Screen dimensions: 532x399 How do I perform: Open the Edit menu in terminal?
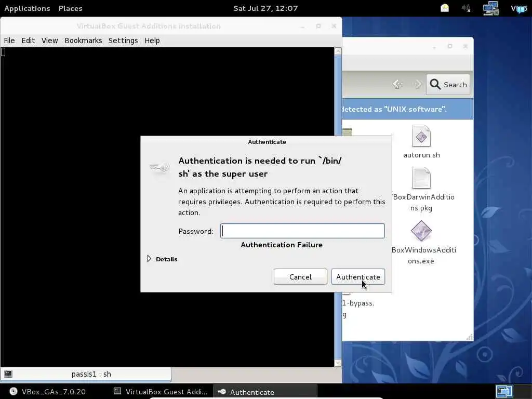click(28, 41)
